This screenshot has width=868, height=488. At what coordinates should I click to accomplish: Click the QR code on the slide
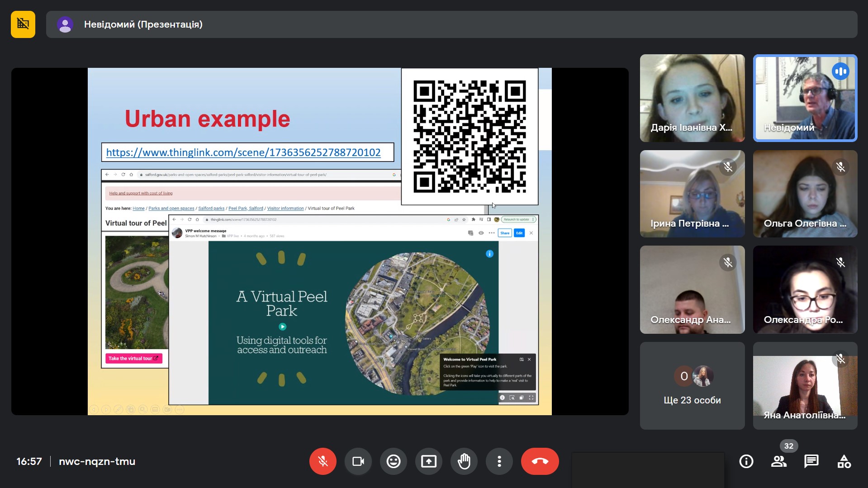point(470,137)
